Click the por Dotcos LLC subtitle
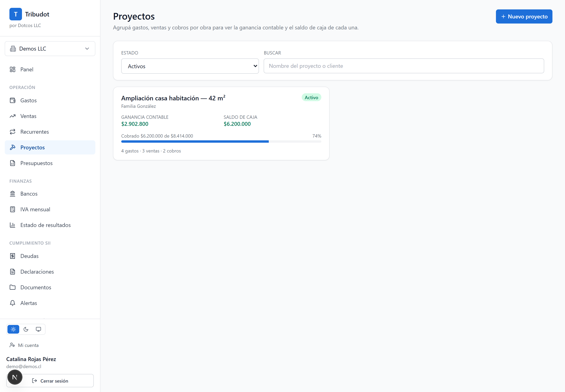Screen dimensions: 565x392 [x=25, y=25]
